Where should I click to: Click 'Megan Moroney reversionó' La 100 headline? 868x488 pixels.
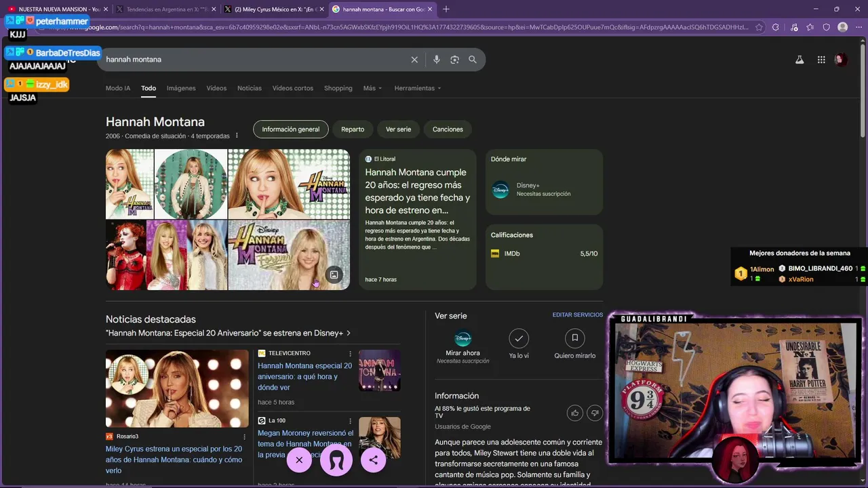[305, 443]
